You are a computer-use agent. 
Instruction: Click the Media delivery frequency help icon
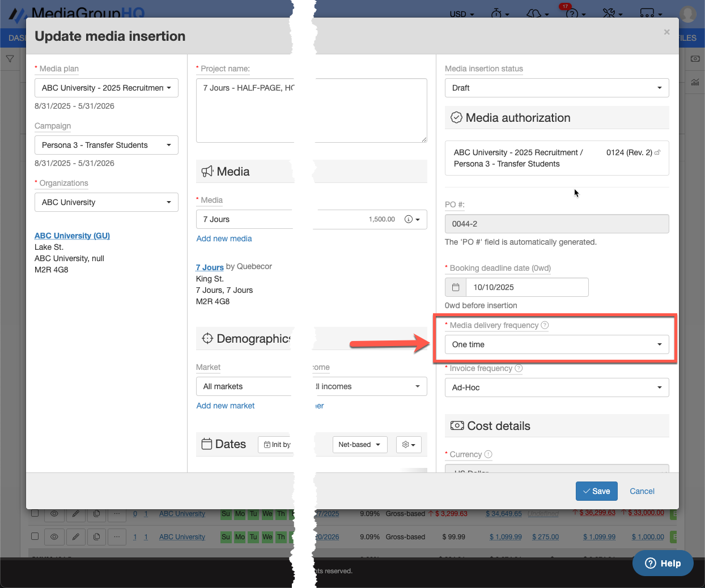point(545,325)
